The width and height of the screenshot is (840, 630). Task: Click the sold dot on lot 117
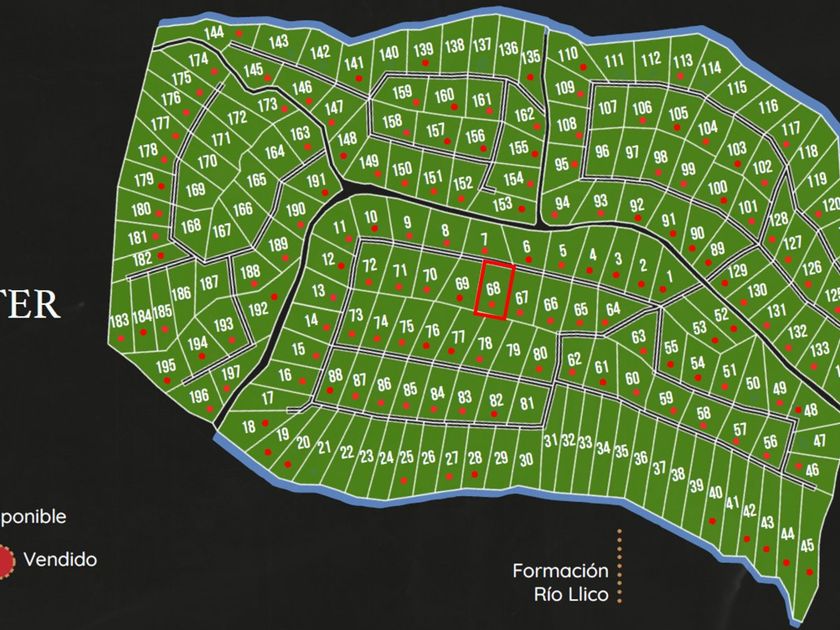[786, 144]
